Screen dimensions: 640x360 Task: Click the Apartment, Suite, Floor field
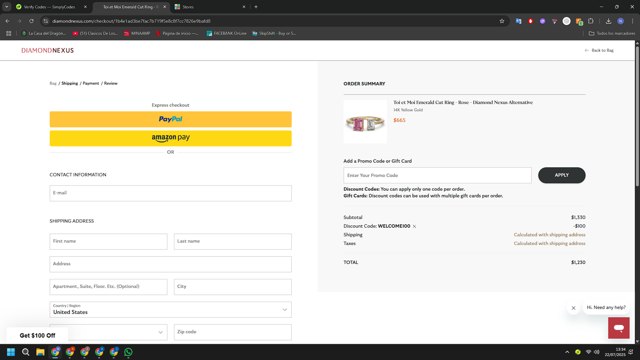(108, 287)
